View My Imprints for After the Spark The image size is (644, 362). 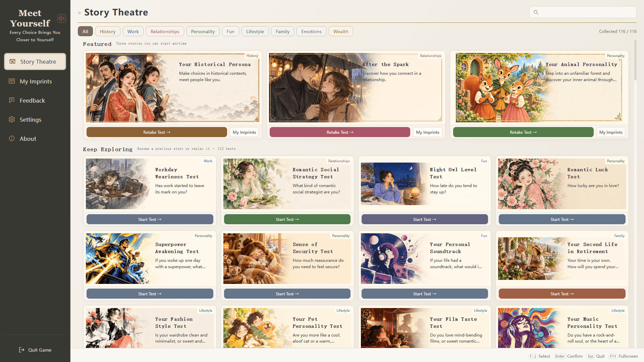pos(428,132)
